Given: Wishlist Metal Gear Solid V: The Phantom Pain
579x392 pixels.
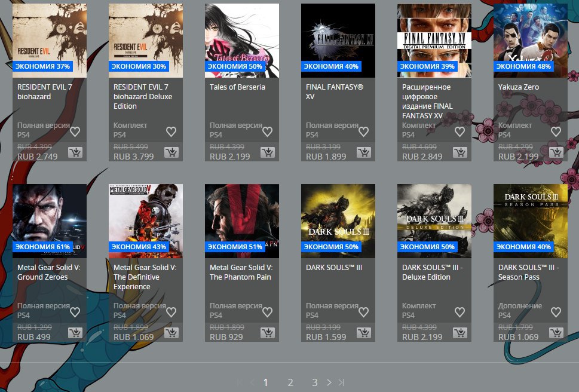Looking at the screenshot, I should tap(267, 312).
